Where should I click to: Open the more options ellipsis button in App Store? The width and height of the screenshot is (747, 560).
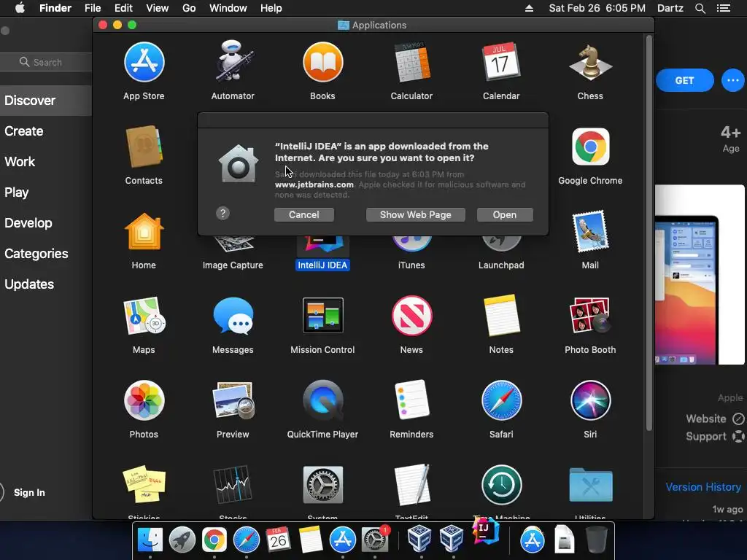(x=732, y=80)
